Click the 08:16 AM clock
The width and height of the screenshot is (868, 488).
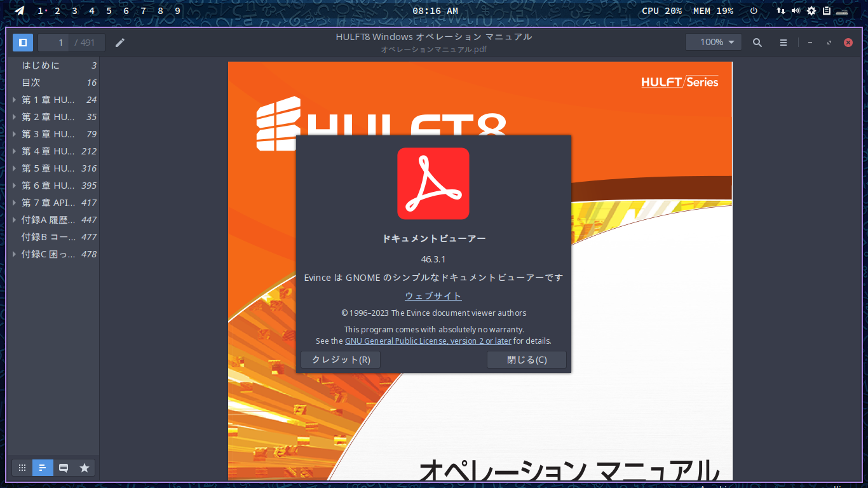(435, 11)
